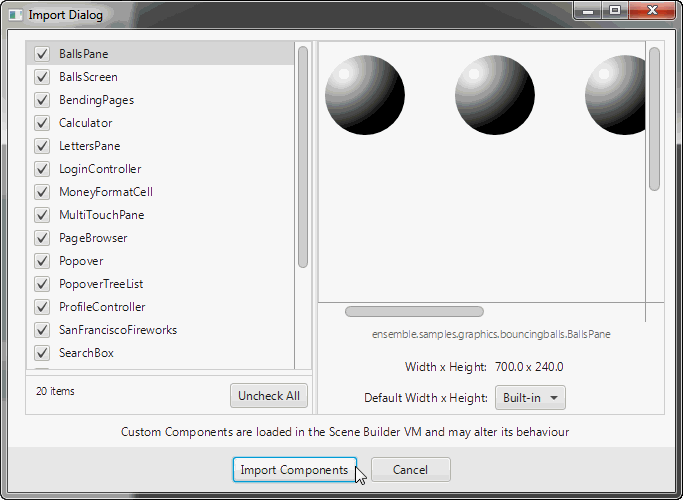The image size is (683, 500).
Task: Click the preview pane vertical scrollbar thumb
Action: click(x=654, y=119)
